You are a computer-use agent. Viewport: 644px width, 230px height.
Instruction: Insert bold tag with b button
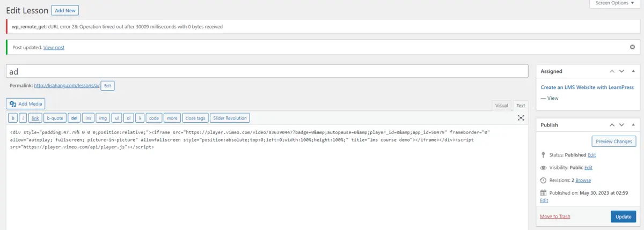pyautogui.click(x=13, y=118)
